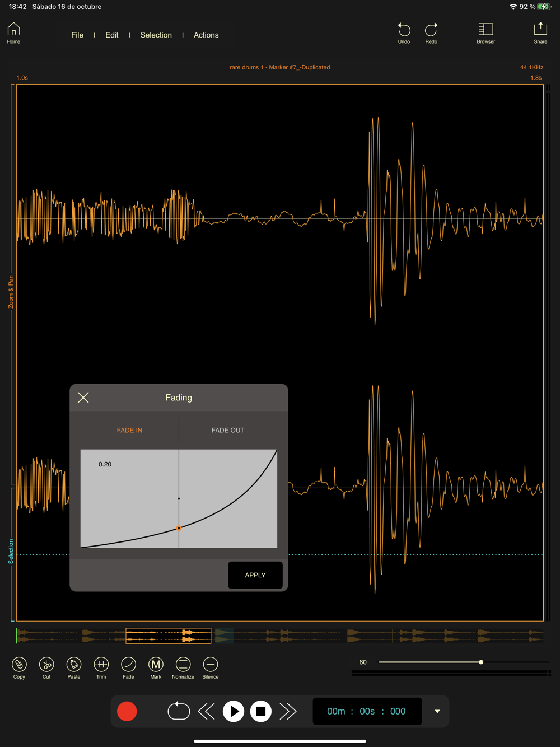Open the Fade tool

click(x=128, y=668)
